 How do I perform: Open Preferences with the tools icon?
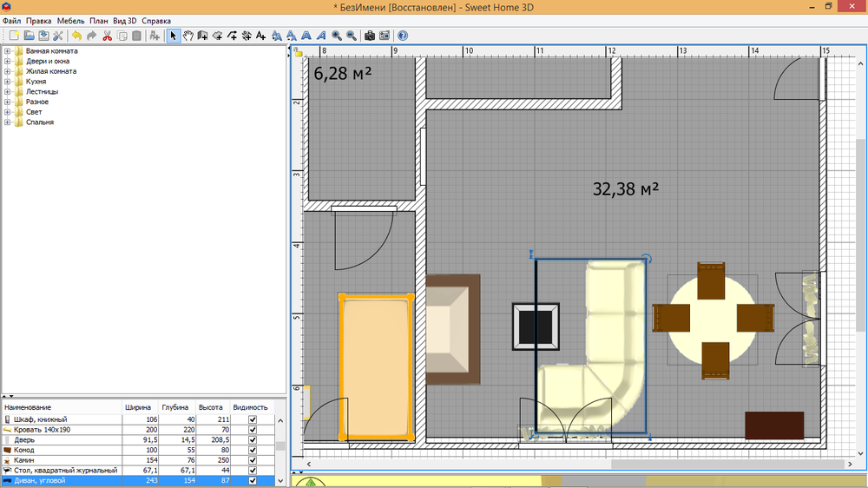coord(58,36)
